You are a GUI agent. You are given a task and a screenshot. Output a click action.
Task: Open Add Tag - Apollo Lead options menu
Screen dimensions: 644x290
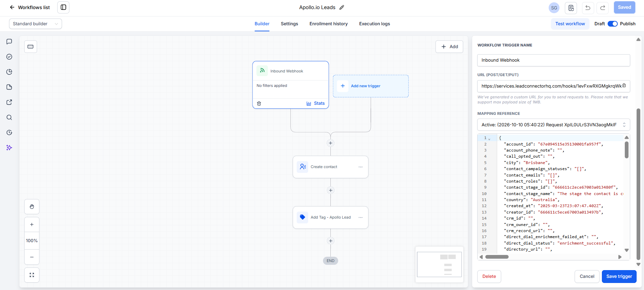tap(360, 217)
